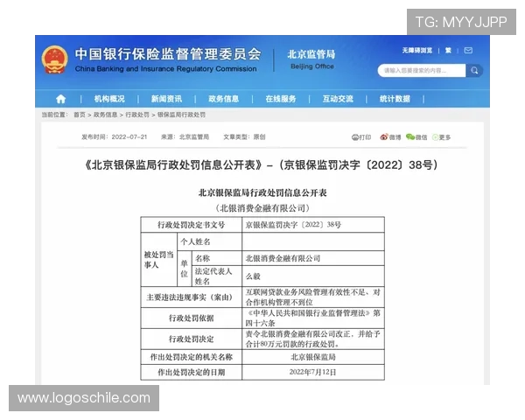Click the 行政处罚依据 cell

point(191,318)
